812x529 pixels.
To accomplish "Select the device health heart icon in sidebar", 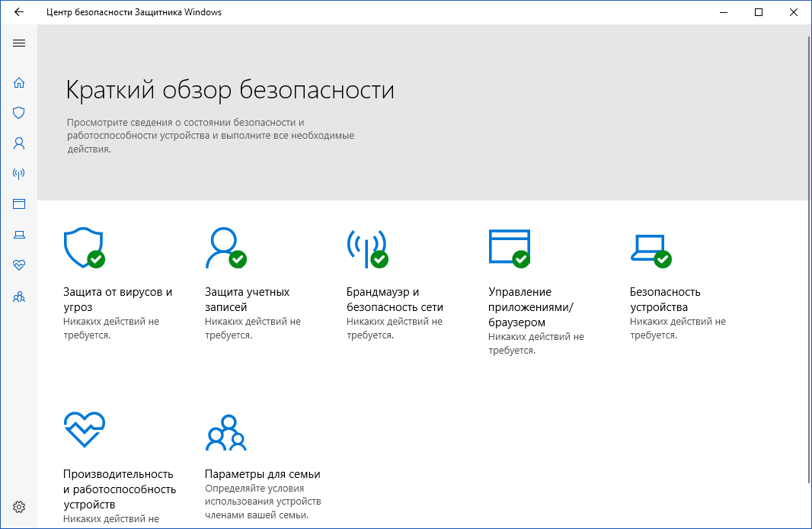I will pyautogui.click(x=18, y=265).
